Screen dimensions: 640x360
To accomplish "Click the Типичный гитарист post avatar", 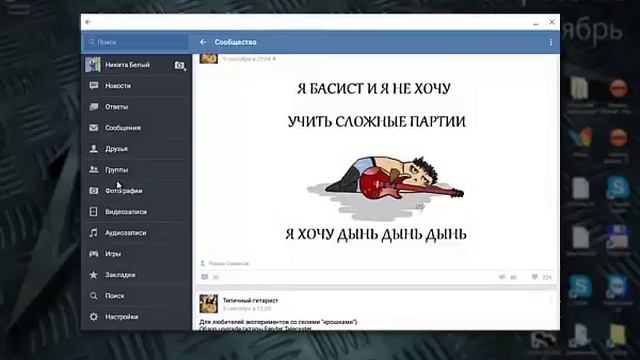I will point(209,304).
